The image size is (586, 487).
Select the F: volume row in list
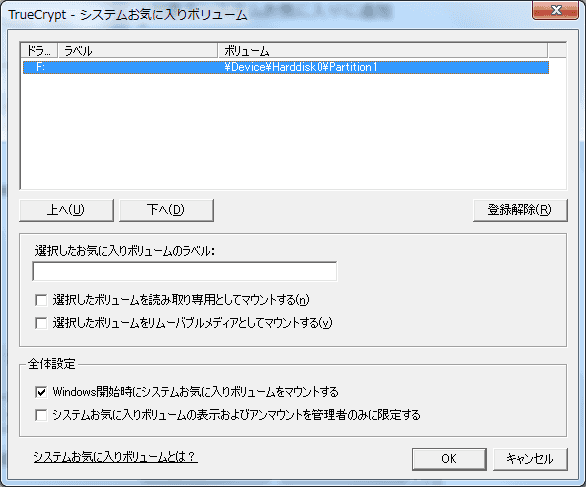[x=286, y=67]
